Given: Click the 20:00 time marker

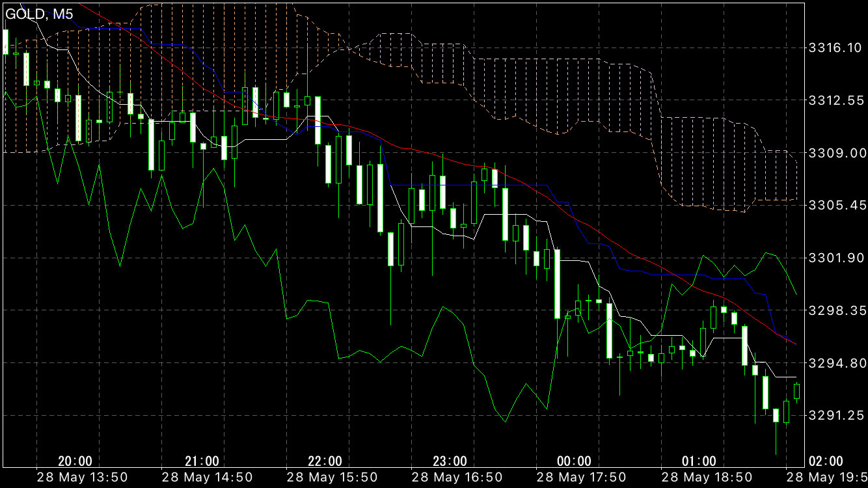Looking at the screenshot, I should (75, 461).
